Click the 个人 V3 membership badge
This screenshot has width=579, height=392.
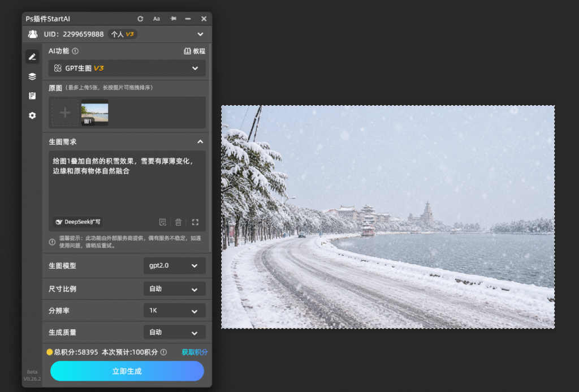(x=122, y=35)
